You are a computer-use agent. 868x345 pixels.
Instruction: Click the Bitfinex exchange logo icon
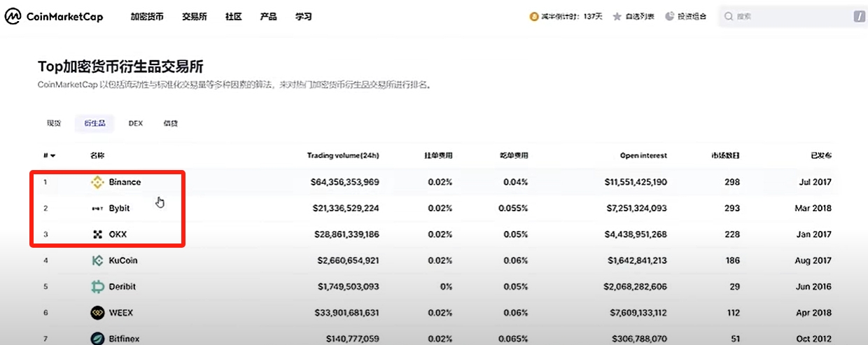click(x=97, y=339)
